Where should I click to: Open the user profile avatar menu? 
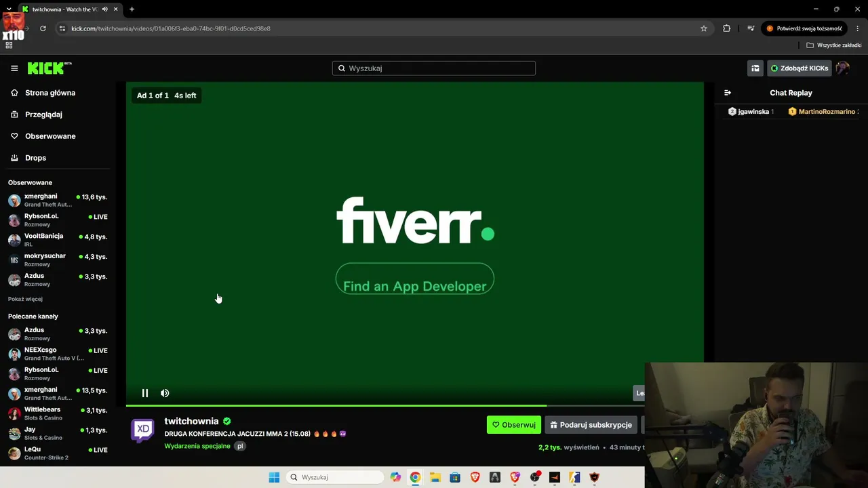click(842, 68)
